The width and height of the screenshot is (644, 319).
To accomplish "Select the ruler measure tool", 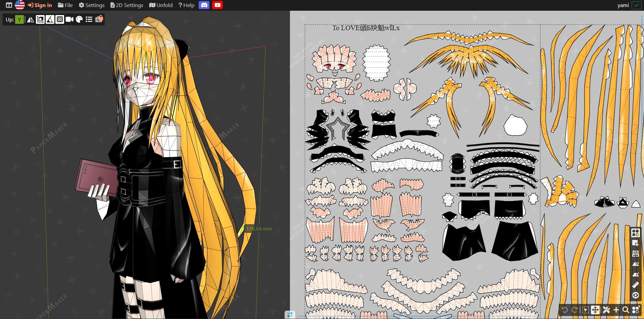I will (x=635, y=285).
